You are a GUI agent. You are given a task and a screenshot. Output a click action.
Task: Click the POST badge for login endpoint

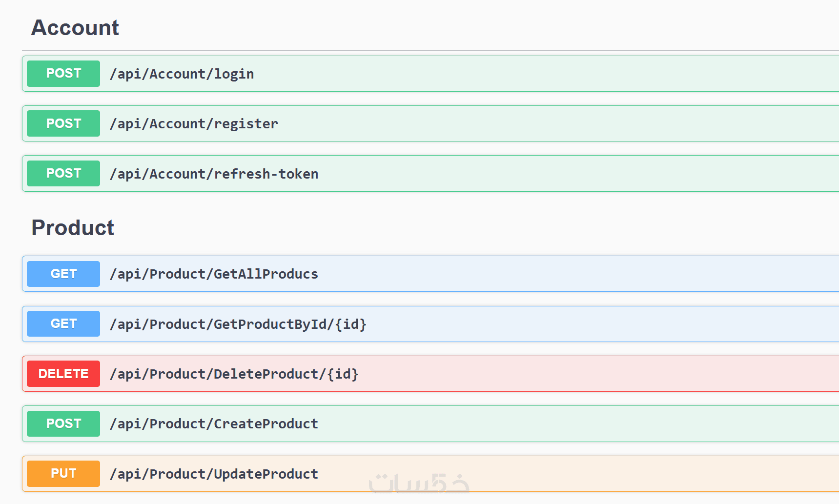point(63,74)
